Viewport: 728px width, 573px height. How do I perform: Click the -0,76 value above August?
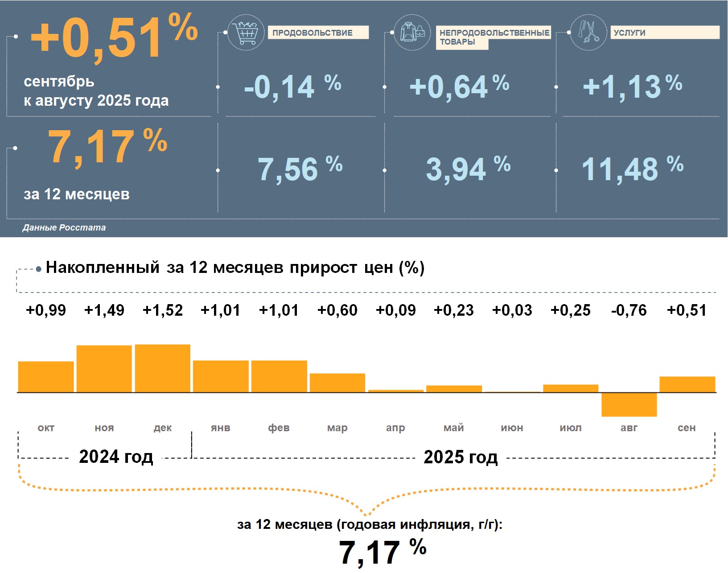(629, 310)
